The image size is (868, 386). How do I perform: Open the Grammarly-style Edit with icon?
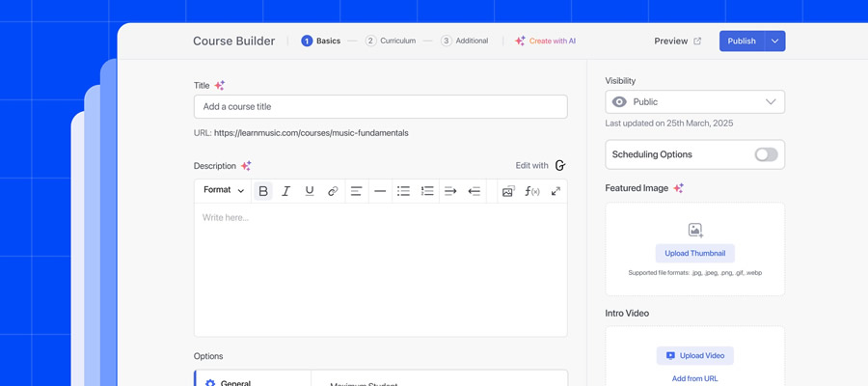coord(560,166)
